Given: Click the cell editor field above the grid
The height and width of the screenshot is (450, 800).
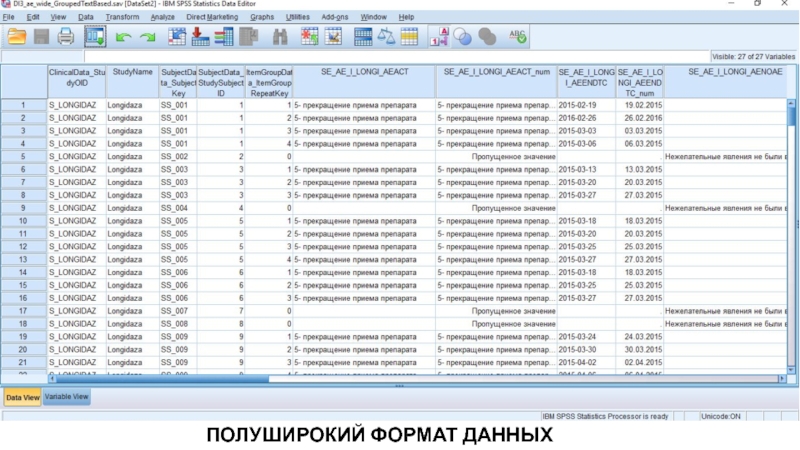Looking at the screenshot, I should coord(397,57).
